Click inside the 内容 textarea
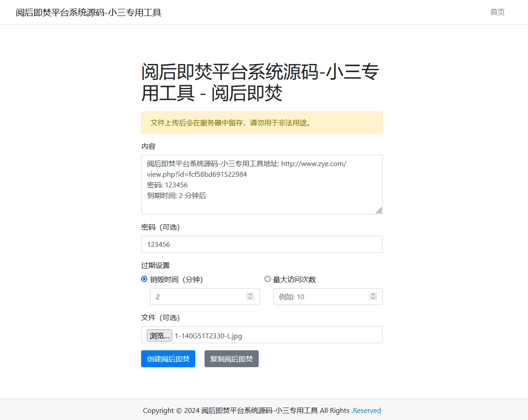The width and height of the screenshot is (528, 420). pyautogui.click(x=262, y=184)
